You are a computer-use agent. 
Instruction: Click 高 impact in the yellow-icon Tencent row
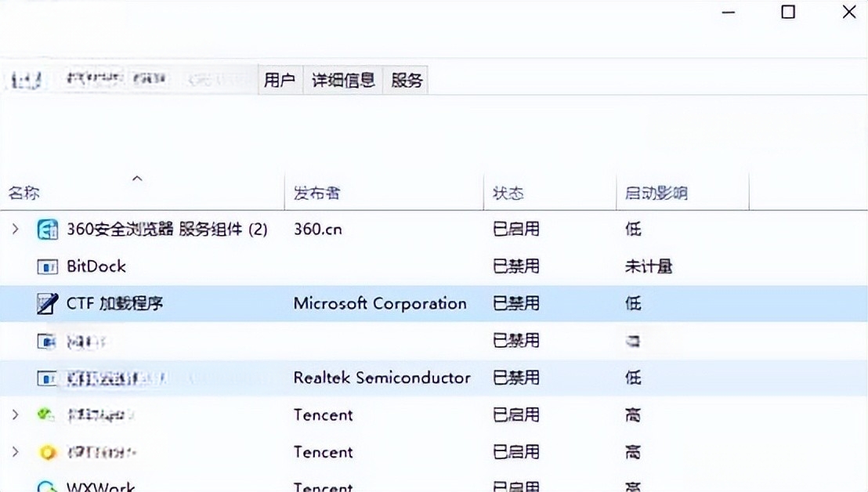click(x=633, y=451)
